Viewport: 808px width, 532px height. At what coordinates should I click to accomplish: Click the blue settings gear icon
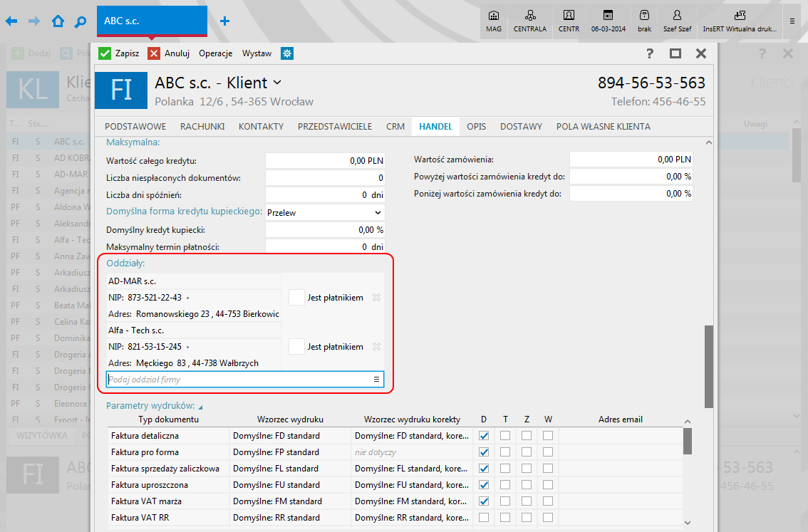pos(287,53)
